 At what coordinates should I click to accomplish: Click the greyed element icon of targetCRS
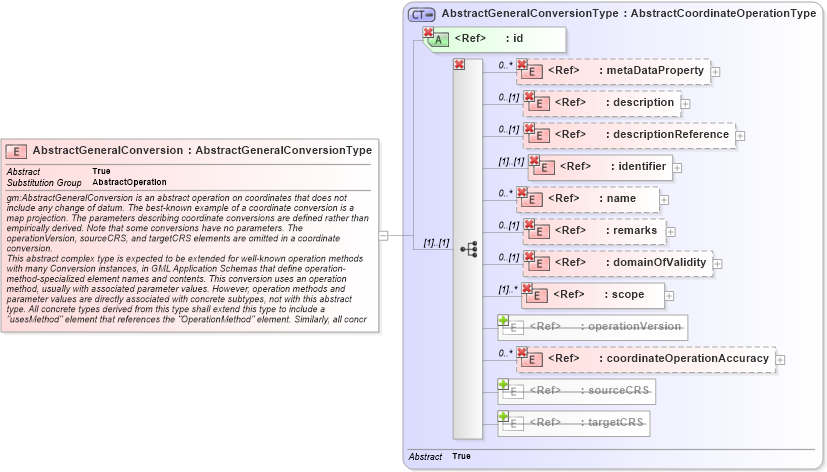coord(513,424)
